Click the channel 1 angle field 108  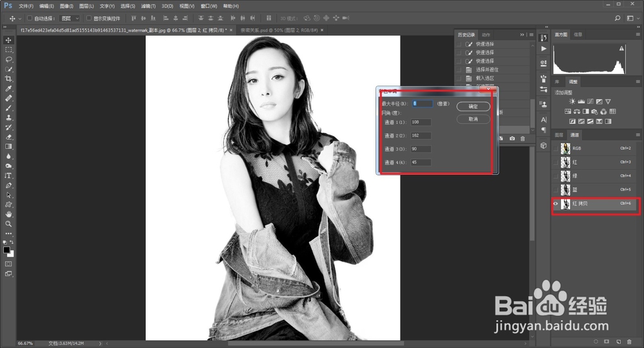click(421, 122)
